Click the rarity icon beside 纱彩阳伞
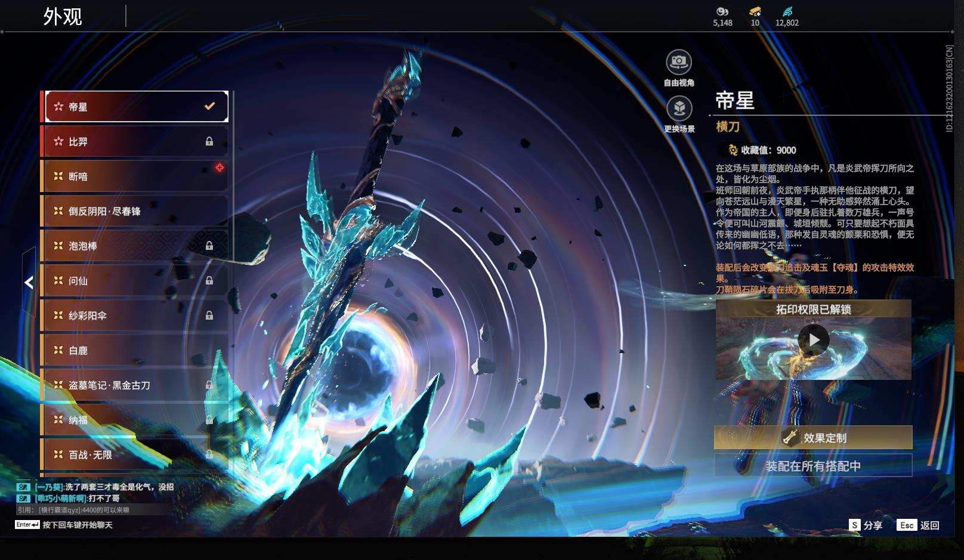964x560 pixels. [58, 315]
